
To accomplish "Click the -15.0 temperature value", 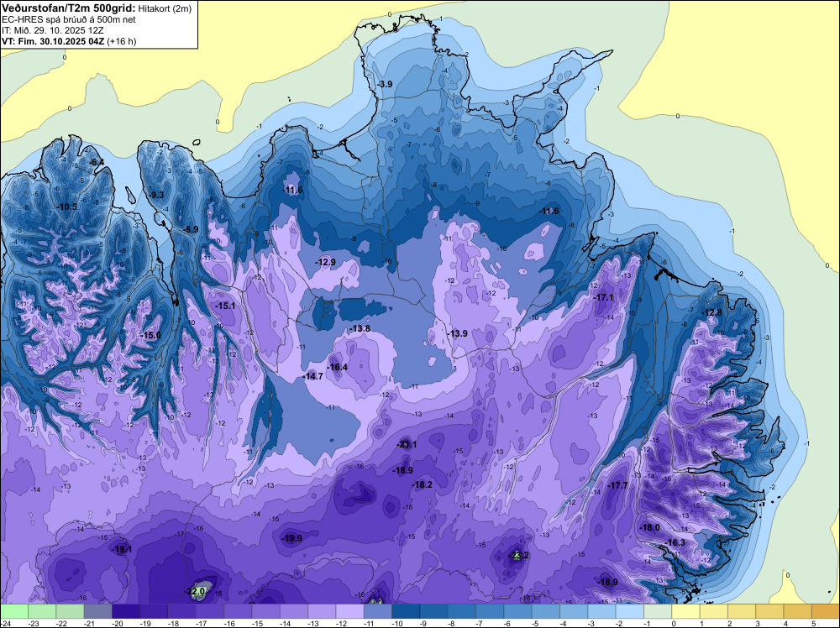I will point(150,335).
